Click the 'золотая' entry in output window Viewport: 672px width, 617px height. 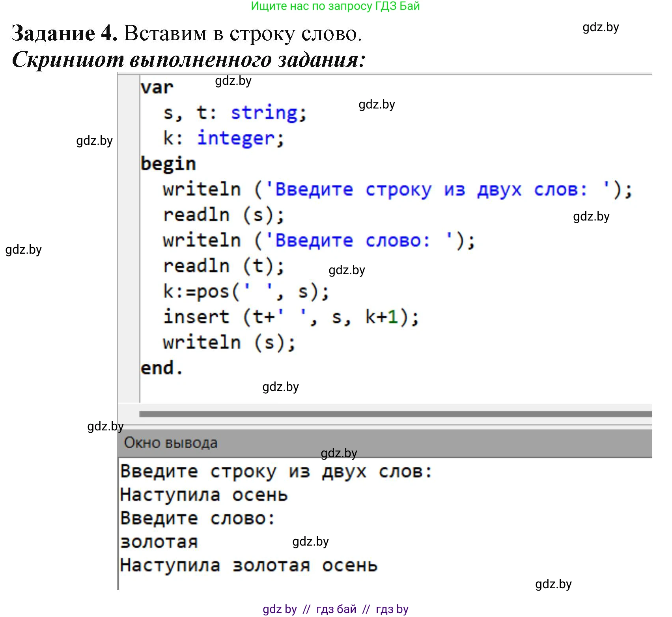159,542
